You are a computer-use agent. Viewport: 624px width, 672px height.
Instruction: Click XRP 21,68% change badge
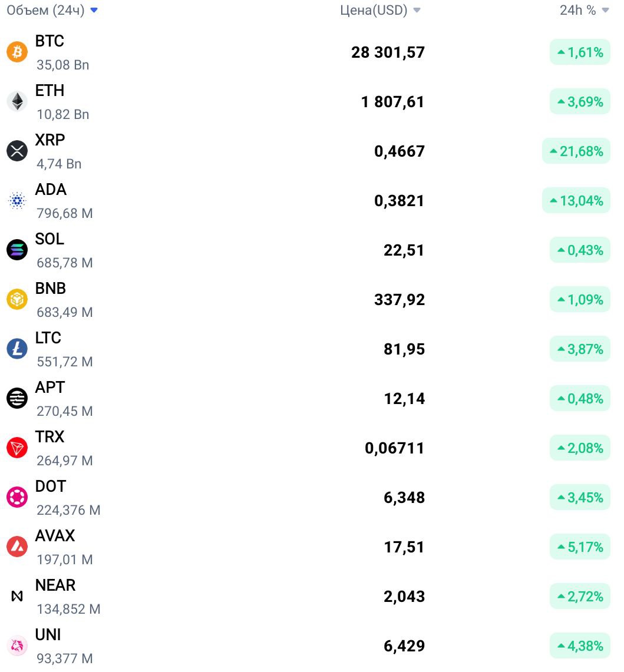click(x=576, y=151)
